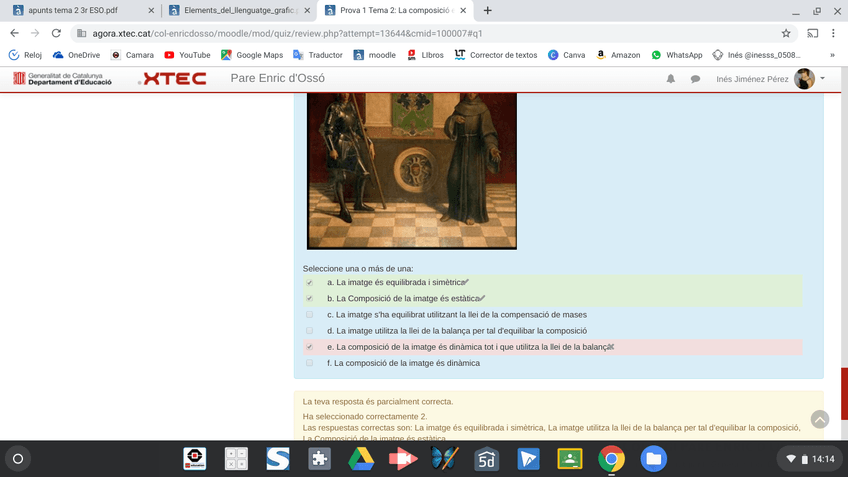Switch to Elements_del_llenguatge_grafic tab
The width and height of the screenshot is (848, 477).
tap(241, 10)
